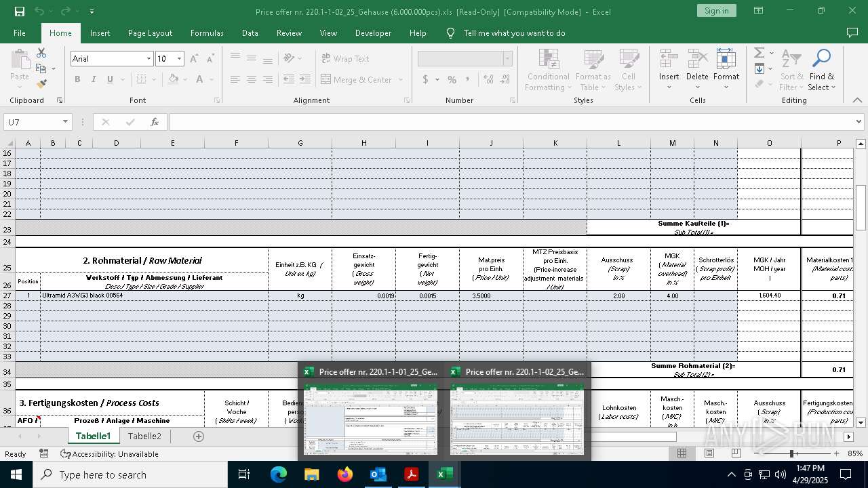Add new sheet plus button
The height and width of the screenshot is (488, 868).
(x=199, y=436)
